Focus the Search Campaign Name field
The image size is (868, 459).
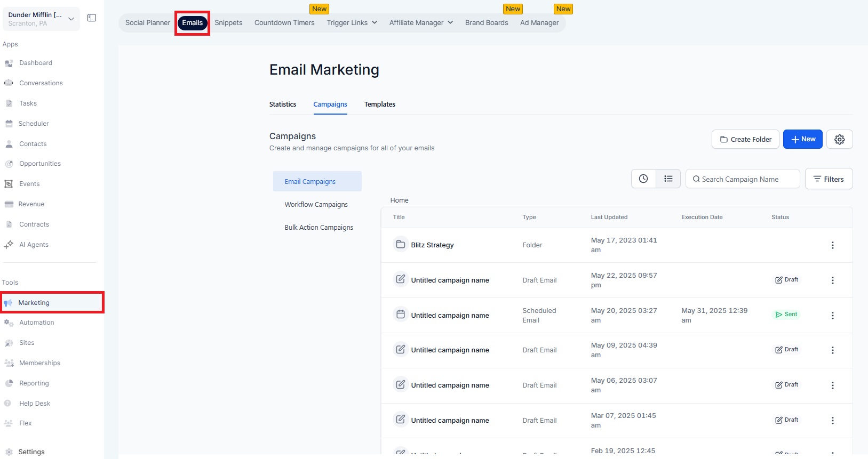pos(743,179)
